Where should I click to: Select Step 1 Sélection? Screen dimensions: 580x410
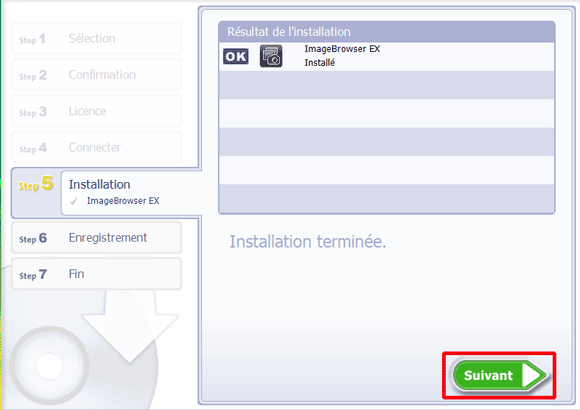pos(96,38)
